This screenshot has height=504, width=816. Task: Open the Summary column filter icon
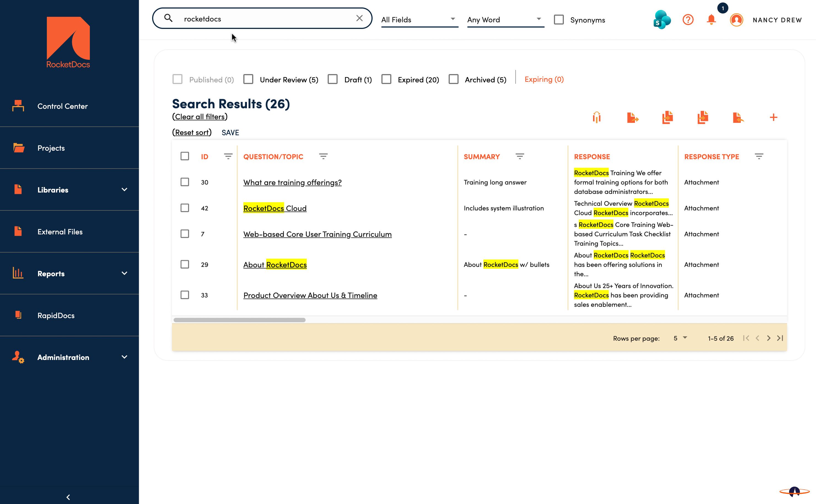pos(520,156)
